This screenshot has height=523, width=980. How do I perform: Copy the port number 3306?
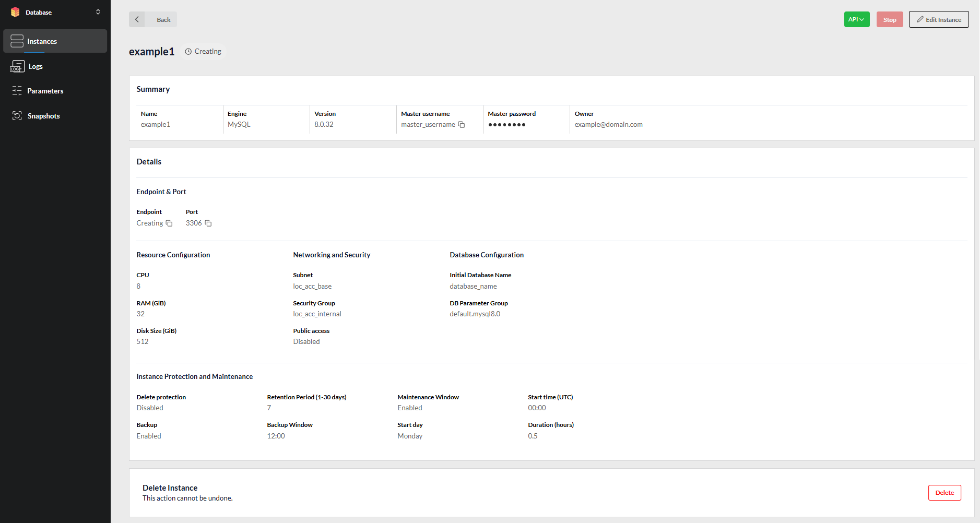point(208,223)
